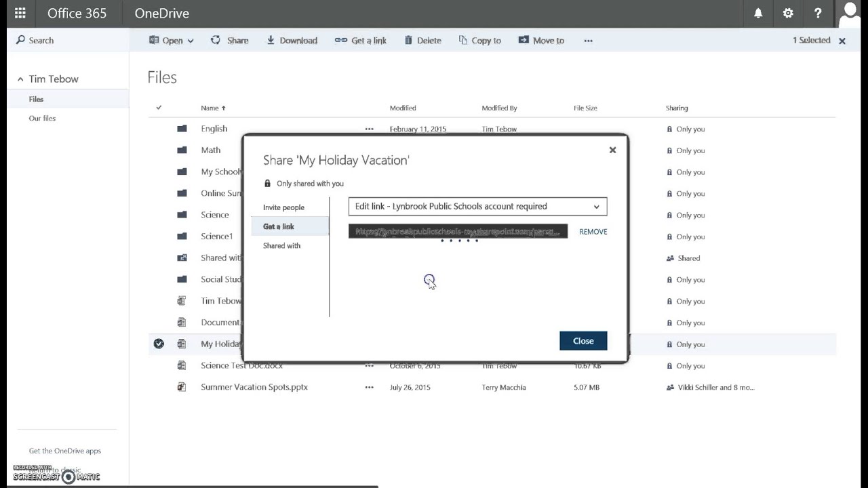Click Share in the toolbar

[x=230, y=41]
